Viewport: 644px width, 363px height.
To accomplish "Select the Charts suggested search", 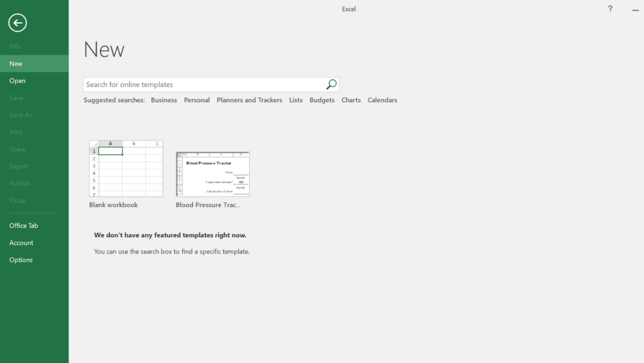I will [351, 100].
